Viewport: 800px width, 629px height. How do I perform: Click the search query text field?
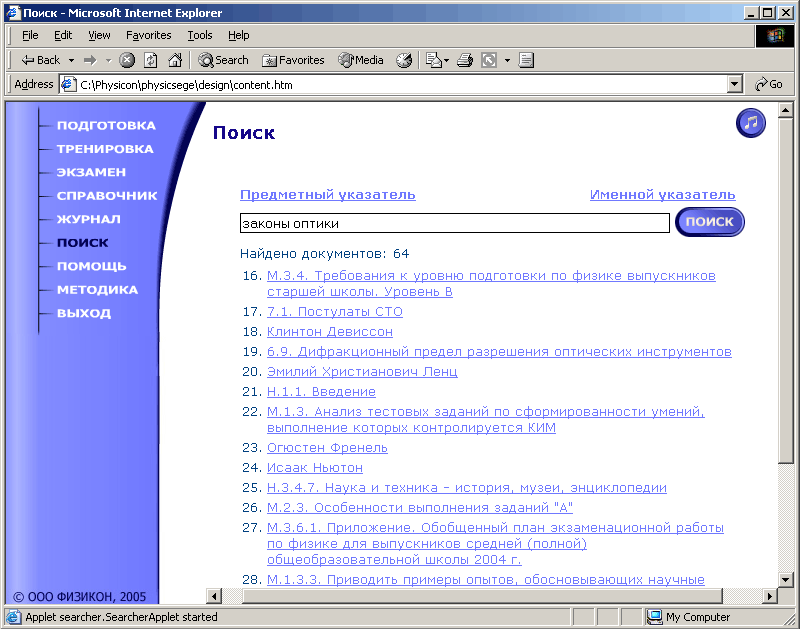click(x=455, y=223)
